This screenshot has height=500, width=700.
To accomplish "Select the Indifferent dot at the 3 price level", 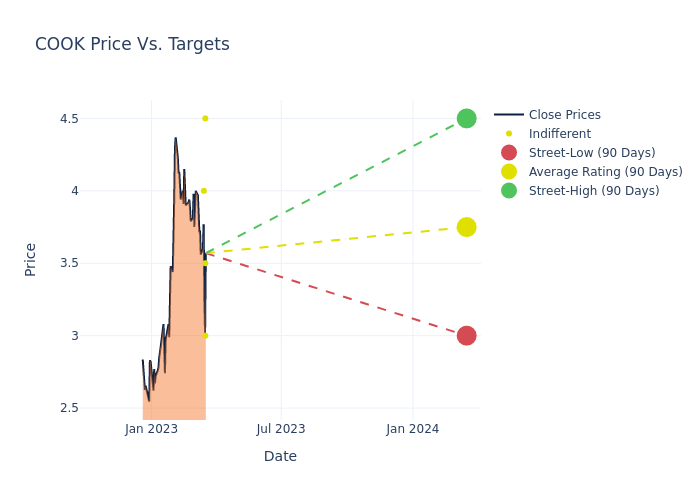I will [205, 335].
